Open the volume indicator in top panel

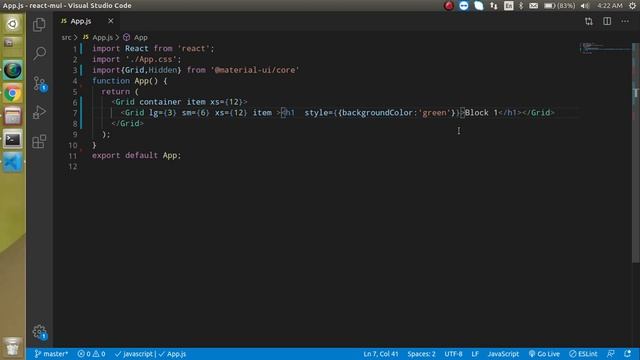(x=585, y=6)
